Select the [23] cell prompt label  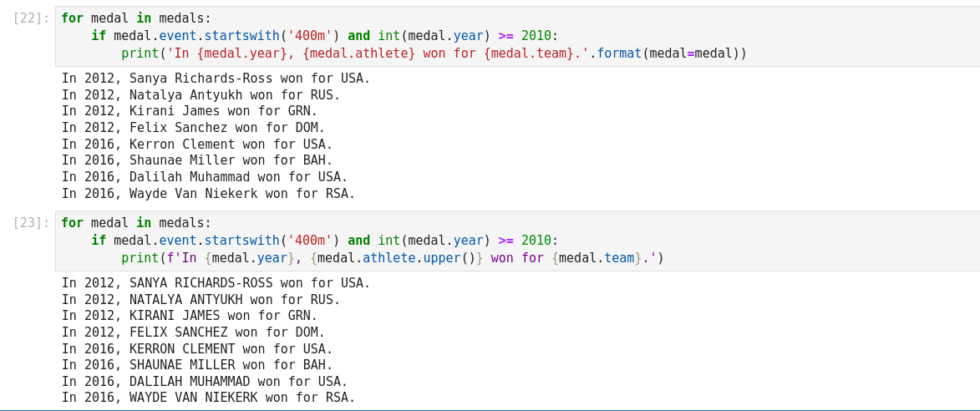coord(31,223)
